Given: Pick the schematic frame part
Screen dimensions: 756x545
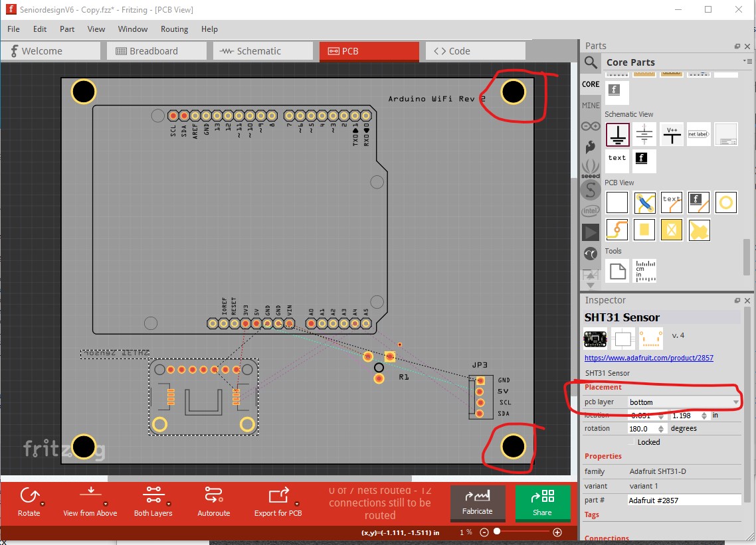Looking at the screenshot, I should 726,135.
